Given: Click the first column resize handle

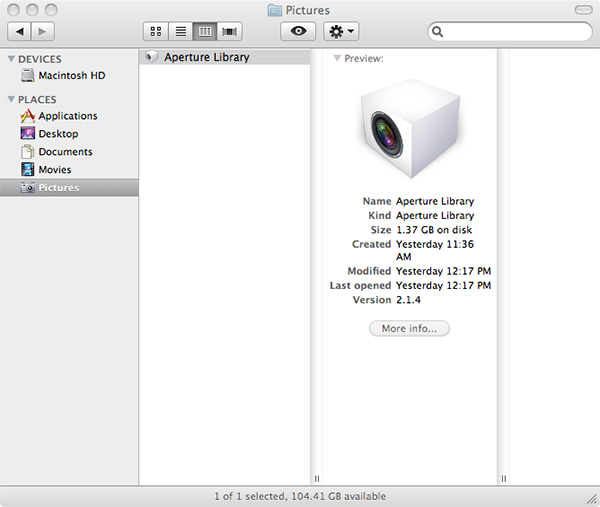Looking at the screenshot, I should (317, 478).
